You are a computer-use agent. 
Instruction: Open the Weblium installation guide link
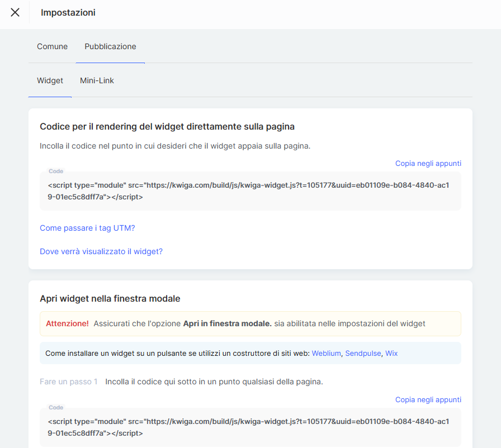[326, 353]
